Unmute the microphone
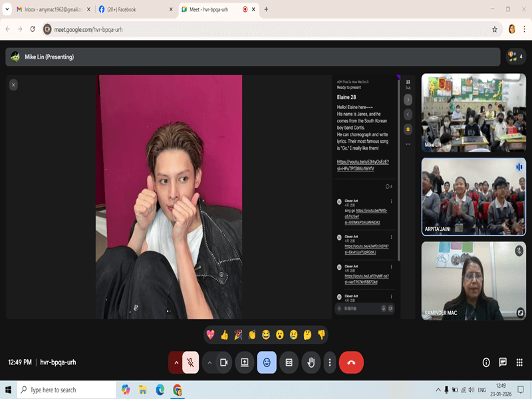Viewport: 532px width, 399px height. pyautogui.click(x=190, y=362)
